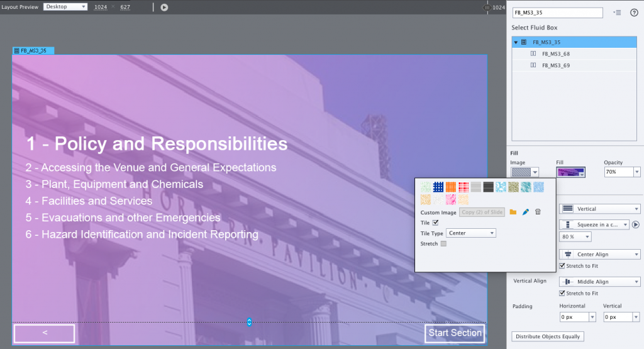
Task: Uncheck the Tile checkbox
Action: click(x=435, y=223)
